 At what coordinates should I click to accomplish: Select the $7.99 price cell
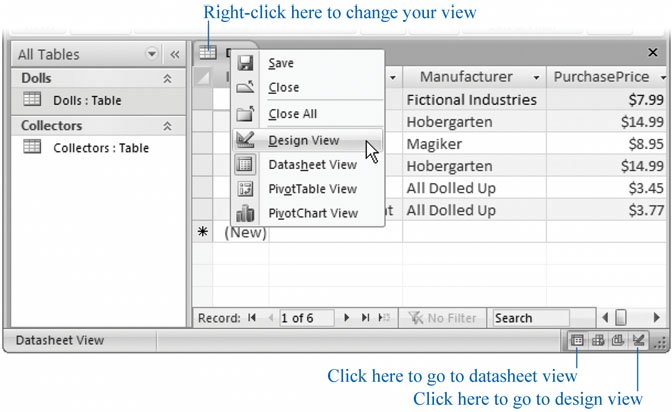[607, 99]
